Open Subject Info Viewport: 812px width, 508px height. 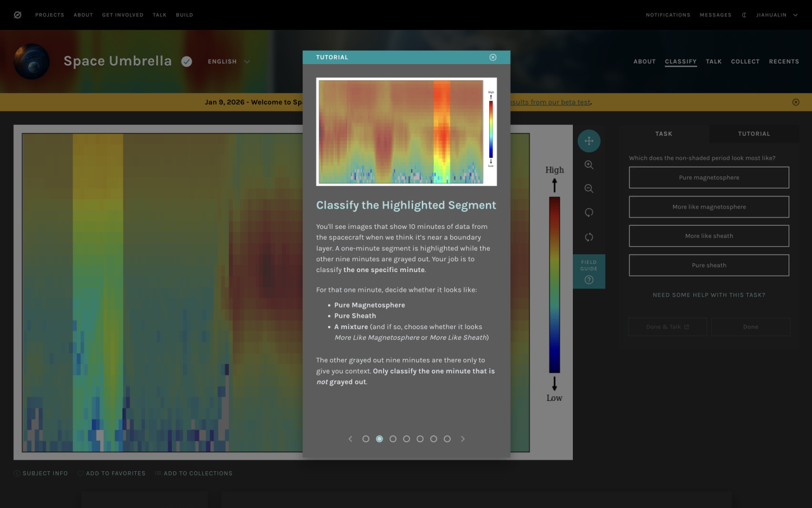[x=41, y=473]
